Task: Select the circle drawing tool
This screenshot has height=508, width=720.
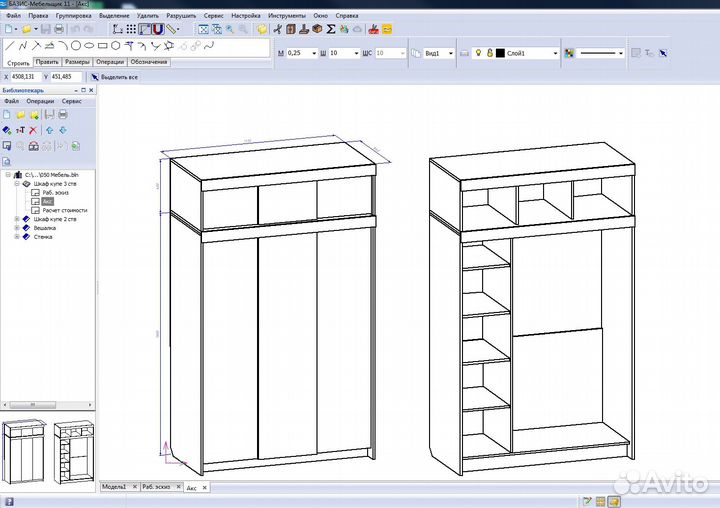Action: (77, 46)
